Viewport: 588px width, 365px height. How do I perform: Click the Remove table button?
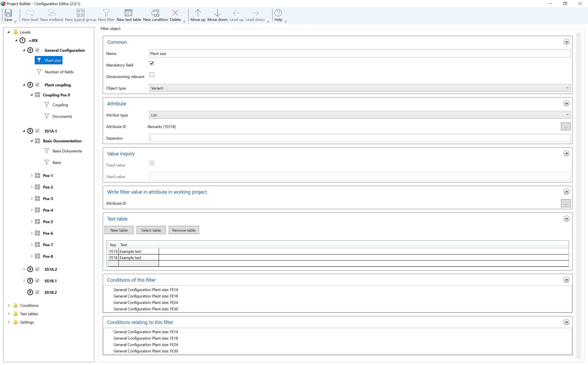(184, 230)
